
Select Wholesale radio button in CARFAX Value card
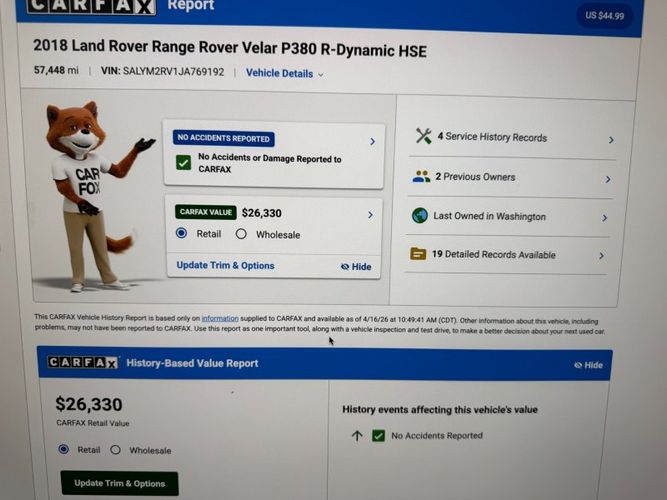(241, 234)
